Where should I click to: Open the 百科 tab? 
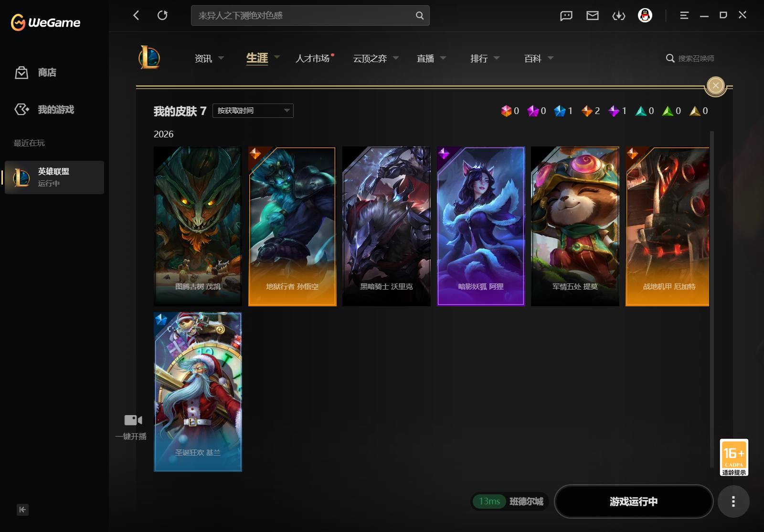(x=533, y=58)
